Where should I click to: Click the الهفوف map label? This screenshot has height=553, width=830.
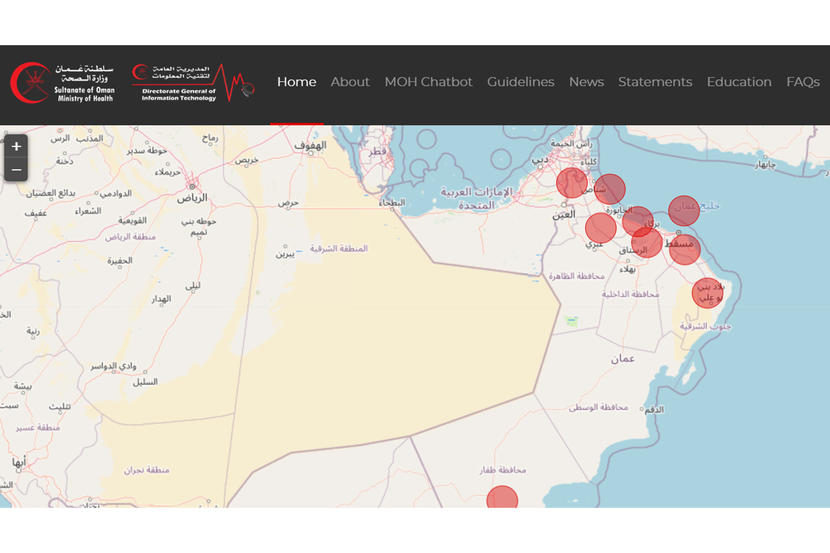[310, 144]
